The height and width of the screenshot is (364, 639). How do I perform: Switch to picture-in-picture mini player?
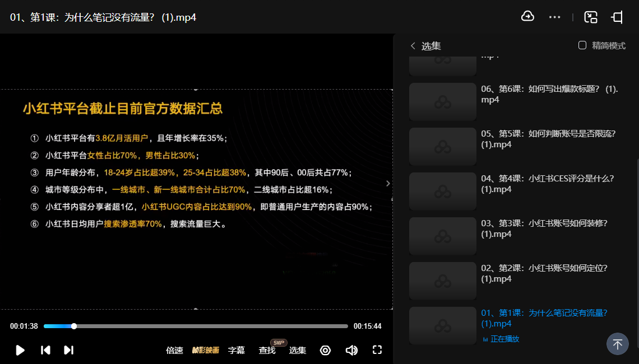click(x=591, y=17)
